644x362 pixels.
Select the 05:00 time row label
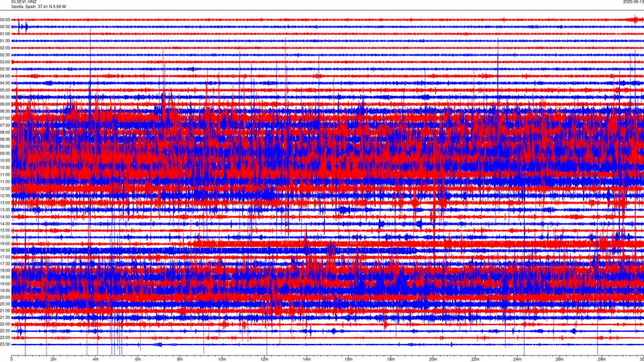click(5, 90)
